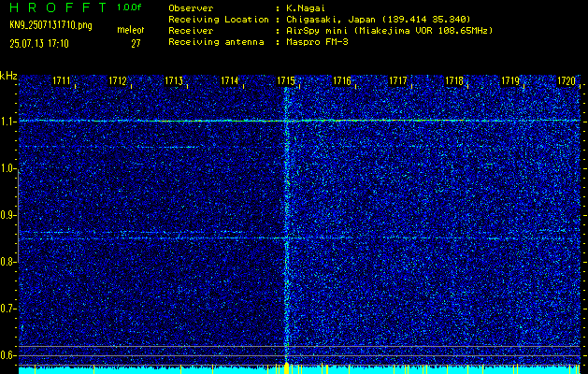
Task: Pick the 1719 time marker
Action: 510,80
